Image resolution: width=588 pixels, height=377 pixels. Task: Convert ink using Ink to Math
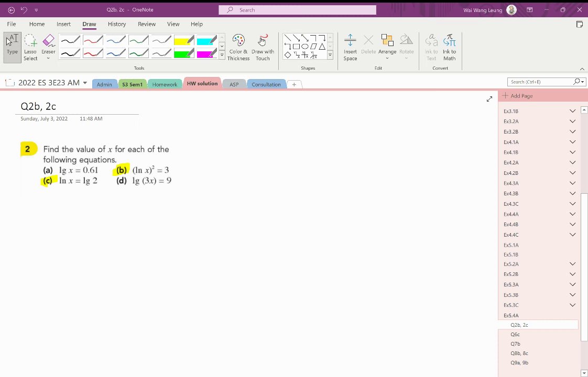[x=449, y=48]
